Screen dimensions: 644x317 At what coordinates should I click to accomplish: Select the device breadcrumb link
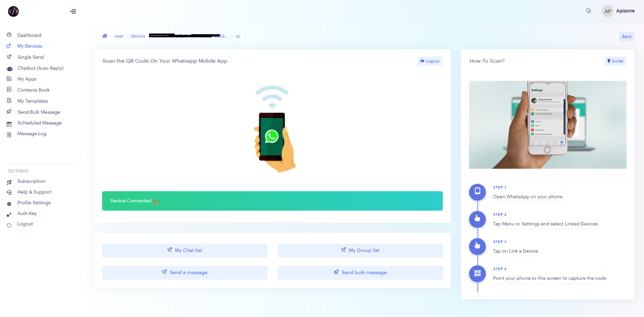(138, 36)
